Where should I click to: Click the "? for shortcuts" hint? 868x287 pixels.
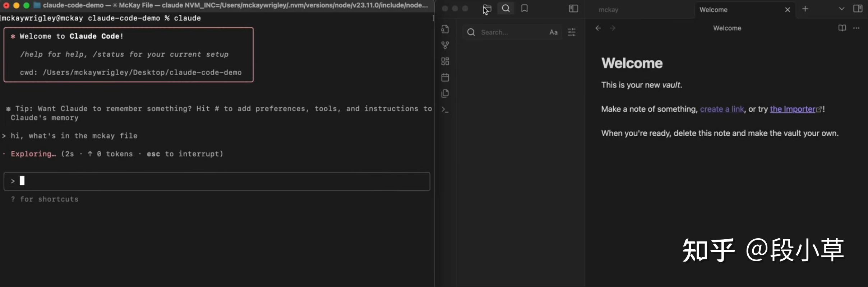click(45, 199)
